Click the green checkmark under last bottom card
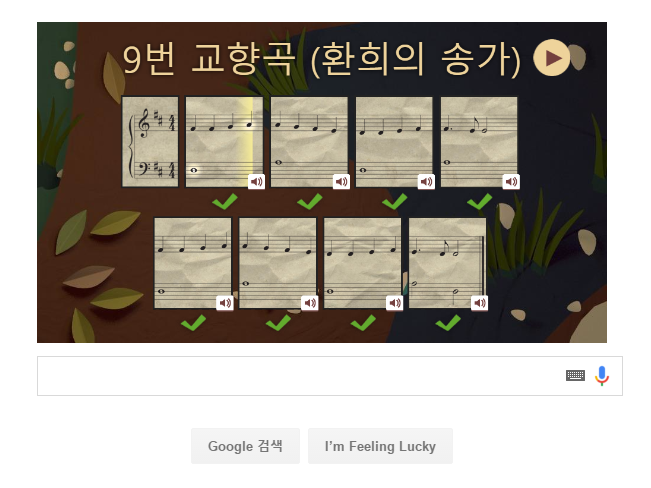651x488 pixels. point(448,323)
